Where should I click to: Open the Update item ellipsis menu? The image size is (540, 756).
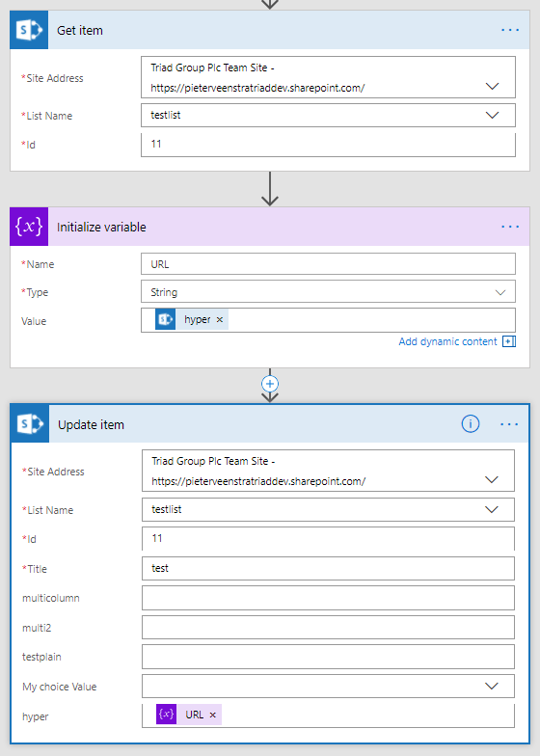pyautogui.click(x=509, y=424)
